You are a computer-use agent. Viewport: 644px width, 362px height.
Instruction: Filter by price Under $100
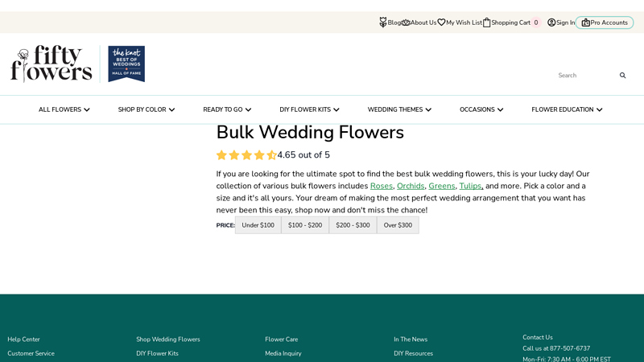[258, 225]
